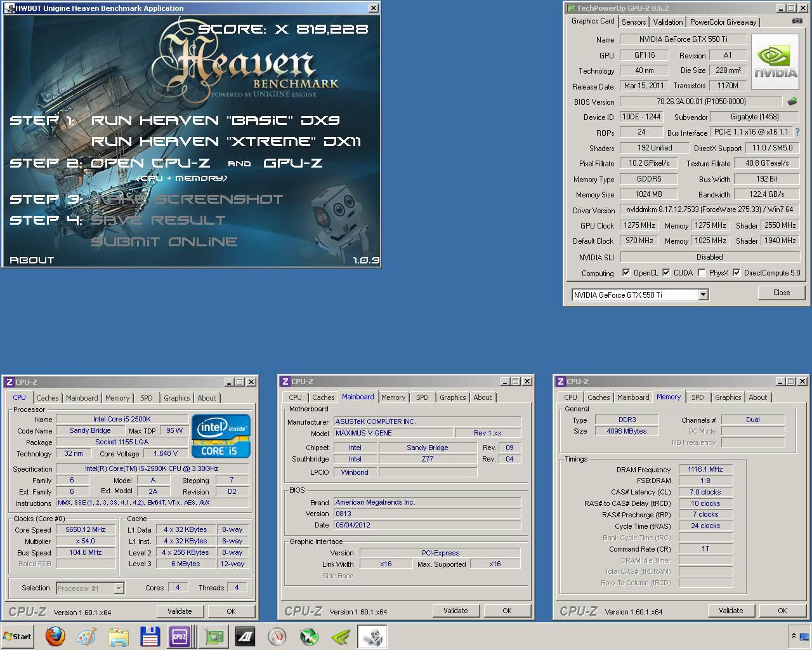The height and width of the screenshot is (650, 812).
Task: Click the Intel Core i5 logo badge
Action: [x=221, y=436]
